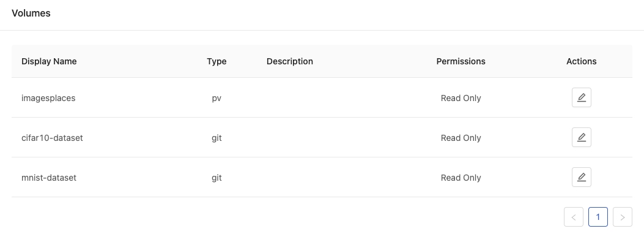Click the Permissions column header
644x234 pixels.
461,61
